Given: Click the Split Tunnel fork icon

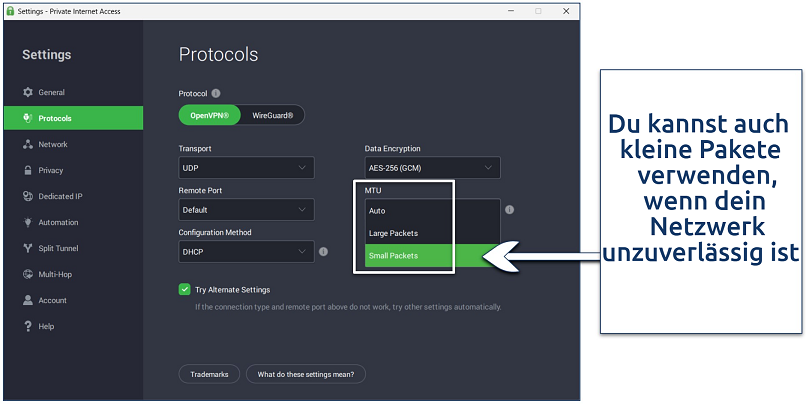Looking at the screenshot, I should click(28, 248).
